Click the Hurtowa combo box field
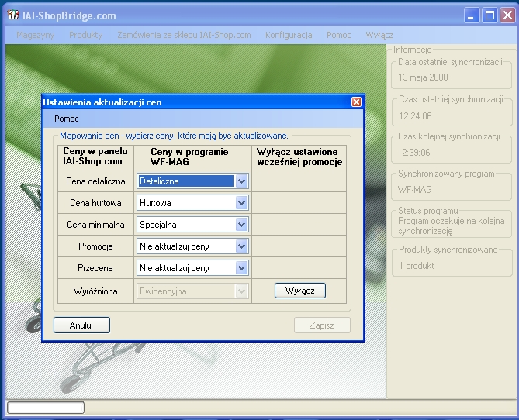 coord(192,203)
